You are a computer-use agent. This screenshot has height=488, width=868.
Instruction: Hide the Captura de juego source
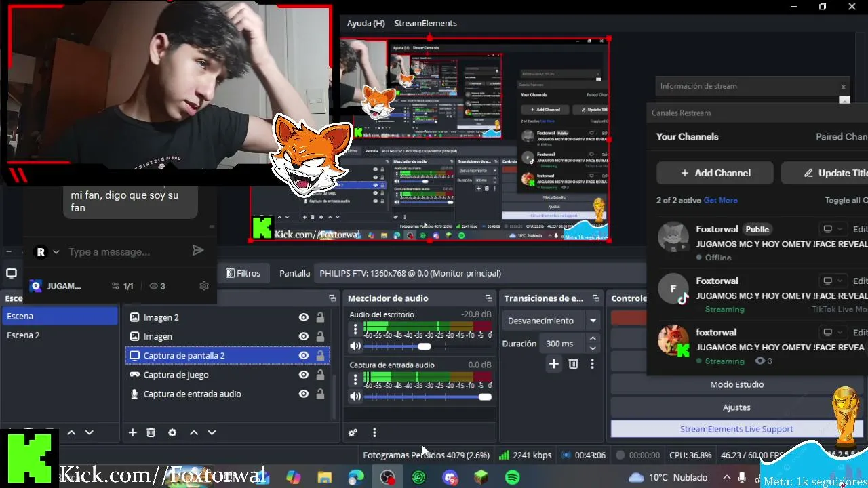click(x=304, y=375)
